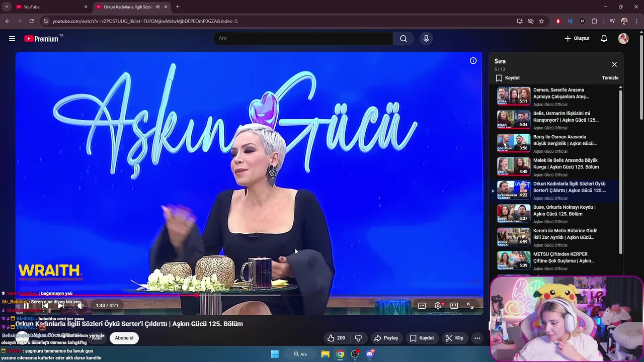
Task: Open a new browser tab
Action: [178, 7]
